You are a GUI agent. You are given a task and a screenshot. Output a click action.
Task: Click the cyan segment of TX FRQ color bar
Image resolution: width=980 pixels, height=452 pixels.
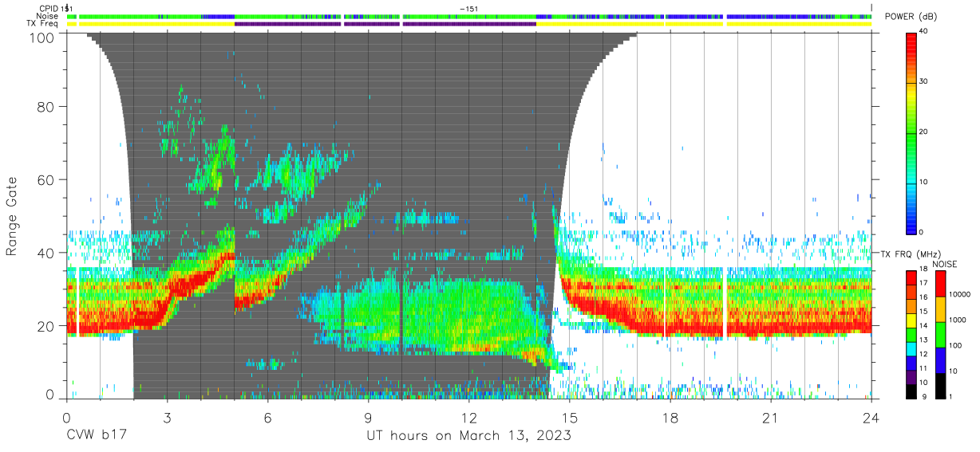click(913, 349)
